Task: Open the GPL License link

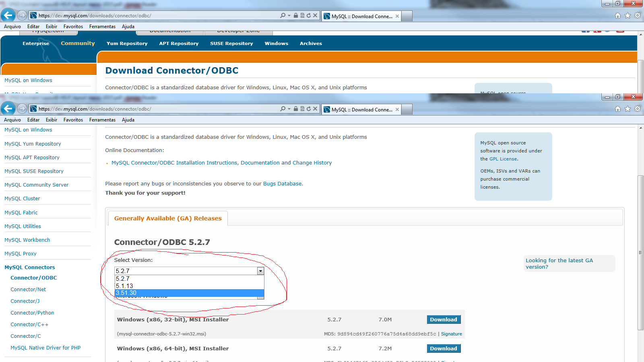Action: point(503,159)
